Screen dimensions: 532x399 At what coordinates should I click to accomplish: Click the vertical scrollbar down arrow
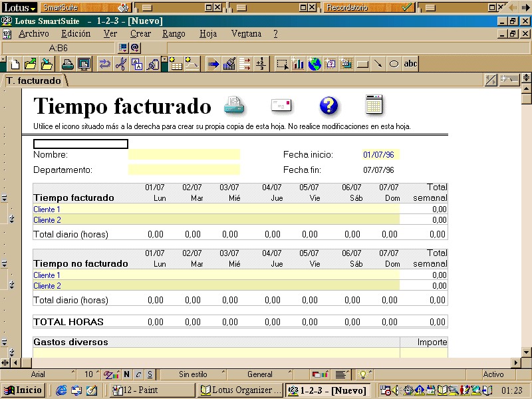(526, 352)
